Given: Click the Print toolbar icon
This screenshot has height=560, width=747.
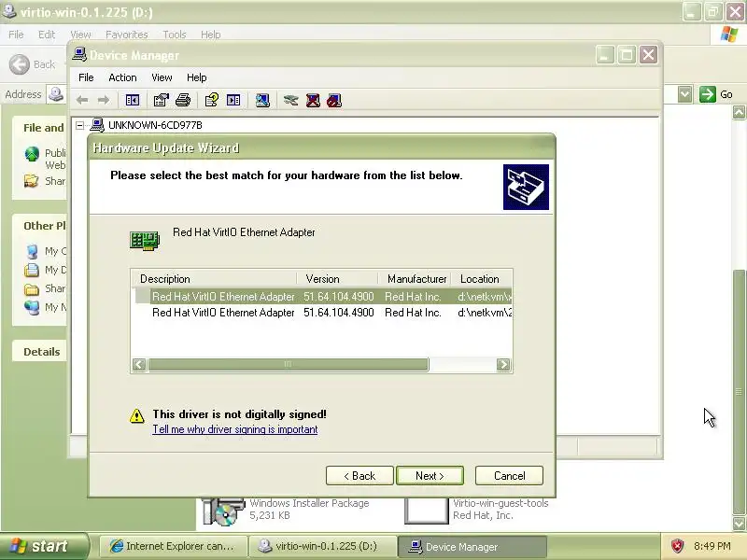Looking at the screenshot, I should 183,100.
